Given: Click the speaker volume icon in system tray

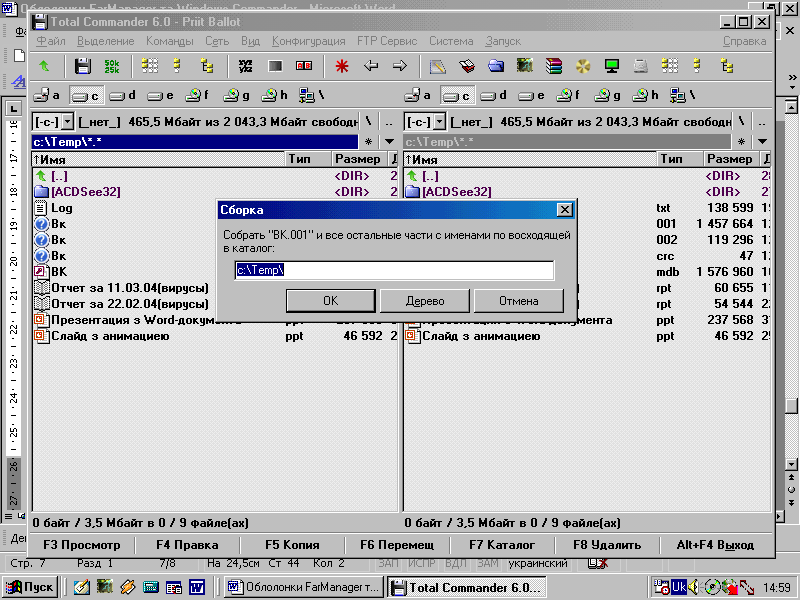Looking at the screenshot, I should click(693, 587).
